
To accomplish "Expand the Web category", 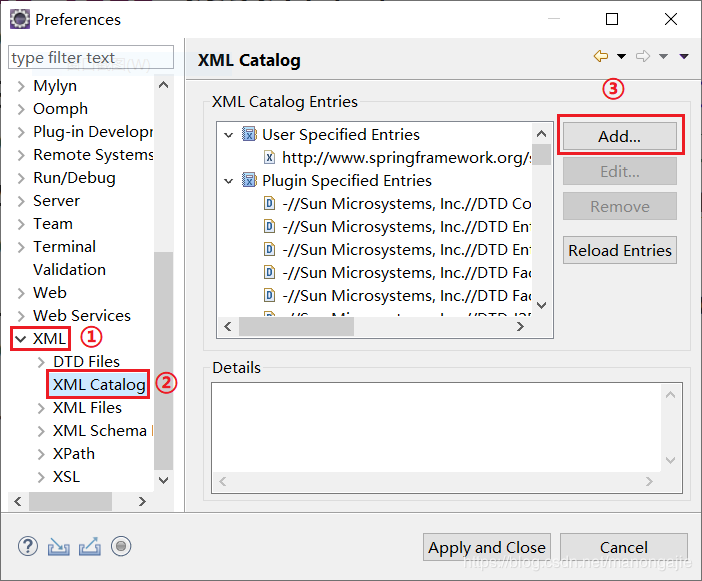I will tap(21, 293).
